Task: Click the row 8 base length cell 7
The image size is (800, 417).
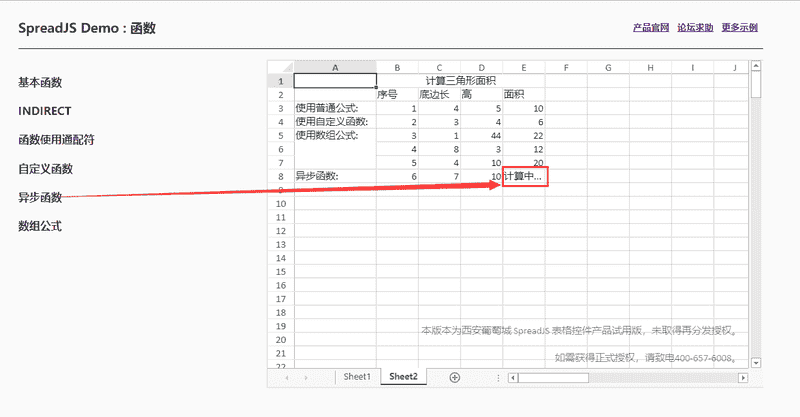Action: [x=439, y=176]
